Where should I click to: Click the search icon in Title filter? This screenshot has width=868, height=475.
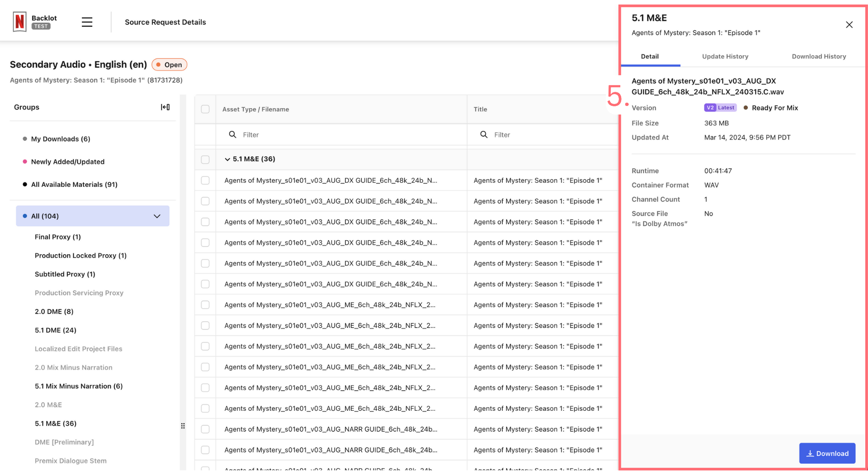click(x=484, y=135)
